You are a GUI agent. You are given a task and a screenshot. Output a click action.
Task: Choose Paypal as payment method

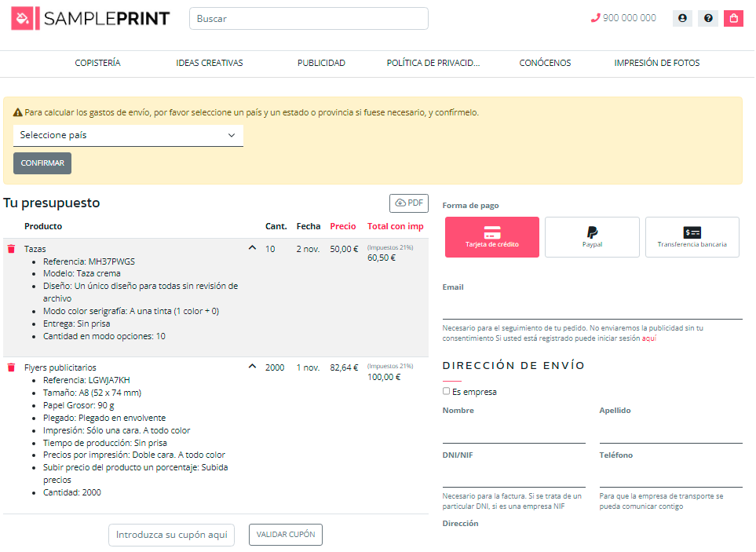592,237
